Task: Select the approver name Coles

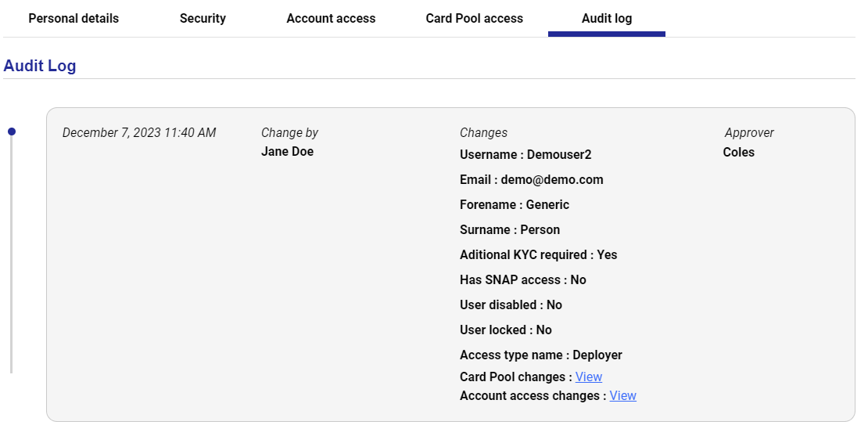Action: [738, 153]
